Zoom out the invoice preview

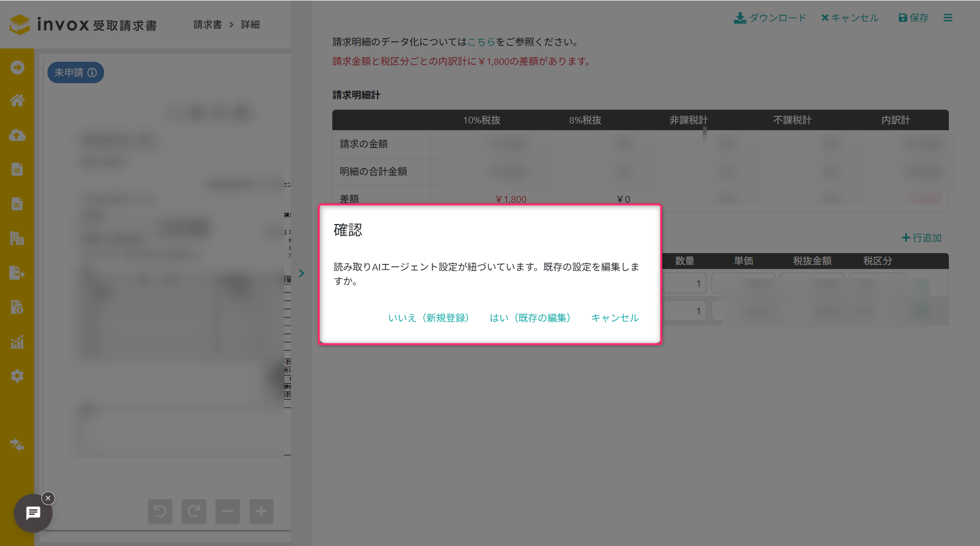228,511
